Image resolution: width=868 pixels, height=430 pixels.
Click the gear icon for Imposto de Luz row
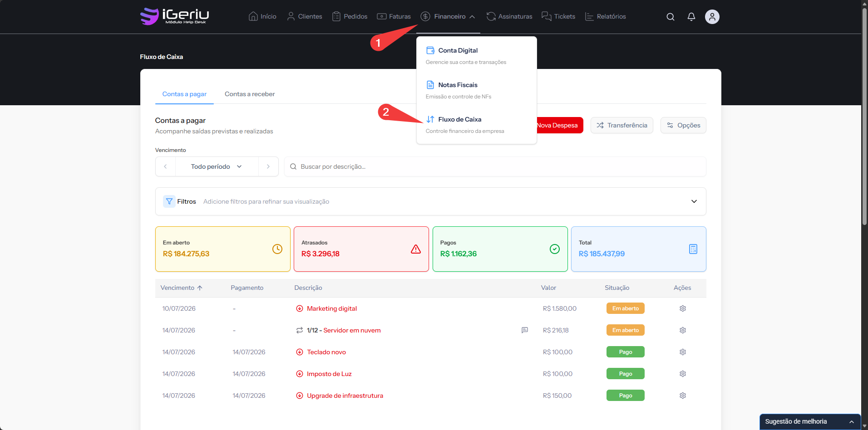(x=683, y=374)
